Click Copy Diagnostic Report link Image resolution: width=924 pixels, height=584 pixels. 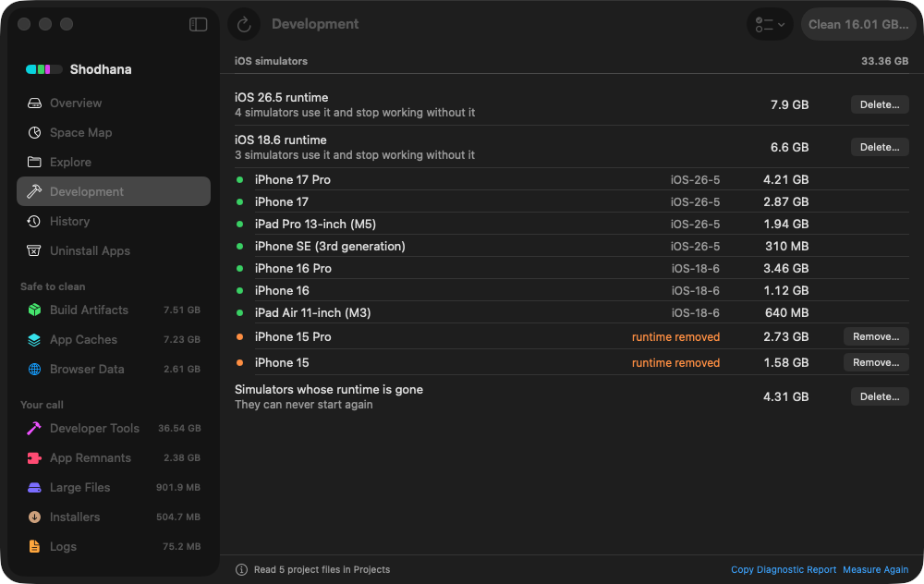(784, 569)
